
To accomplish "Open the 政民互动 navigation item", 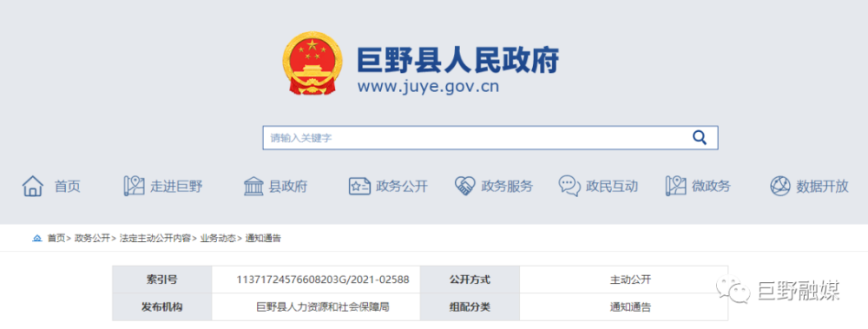I will coord(612,187).
